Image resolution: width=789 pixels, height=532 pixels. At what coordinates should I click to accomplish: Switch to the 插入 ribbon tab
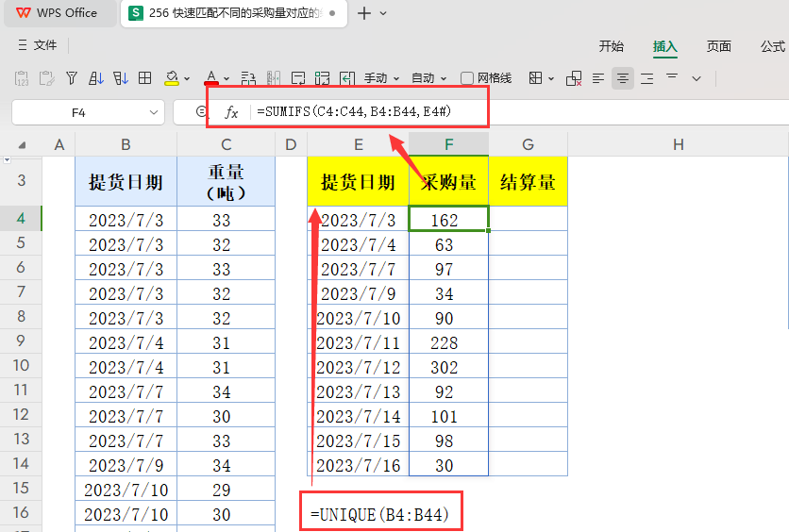click(x=664, y=46)
